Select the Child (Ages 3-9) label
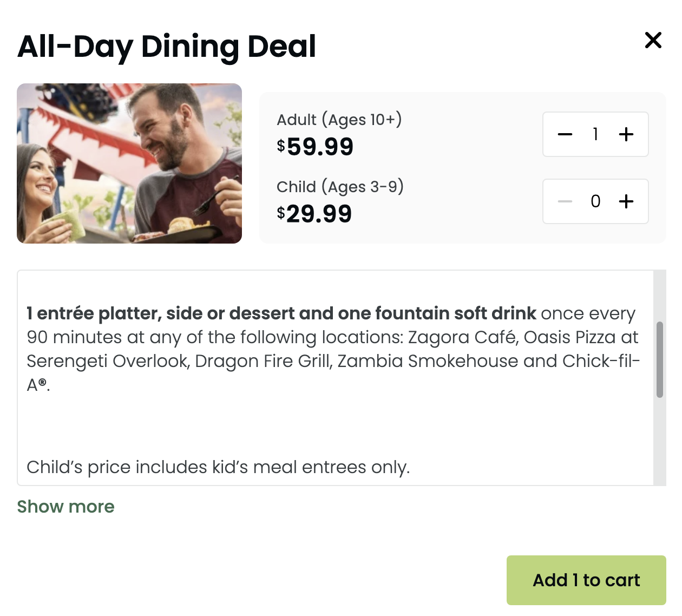Screen dimensions: 682x616 (340, 187)
